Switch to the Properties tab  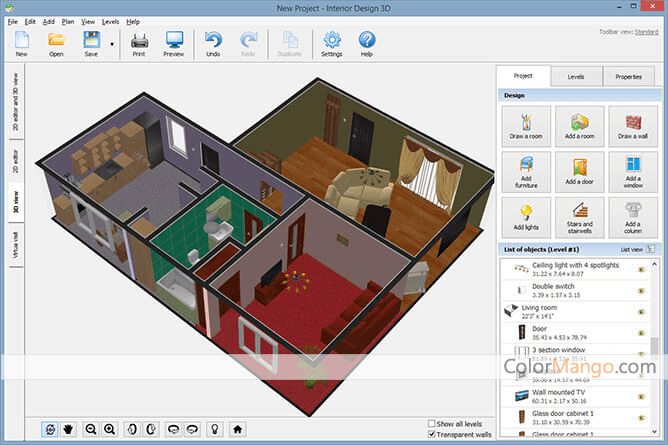[x=629, y=76]
